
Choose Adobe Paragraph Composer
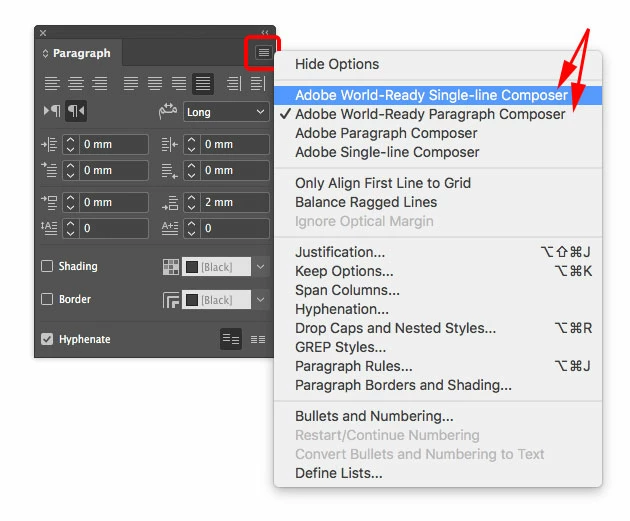[438, 133]
